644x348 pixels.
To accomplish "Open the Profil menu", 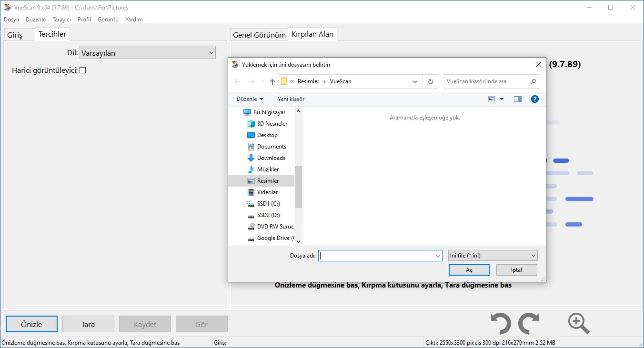I will (x=84, y=20).
